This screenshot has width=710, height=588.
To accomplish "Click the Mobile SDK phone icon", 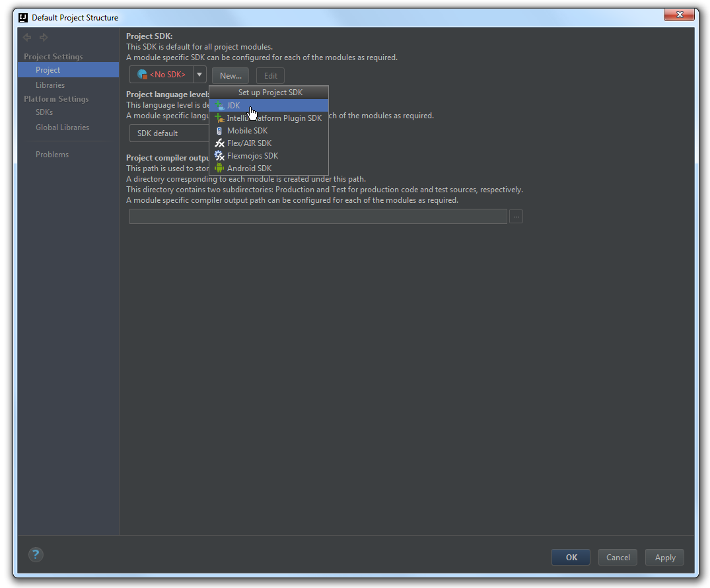I will [219, 131].
